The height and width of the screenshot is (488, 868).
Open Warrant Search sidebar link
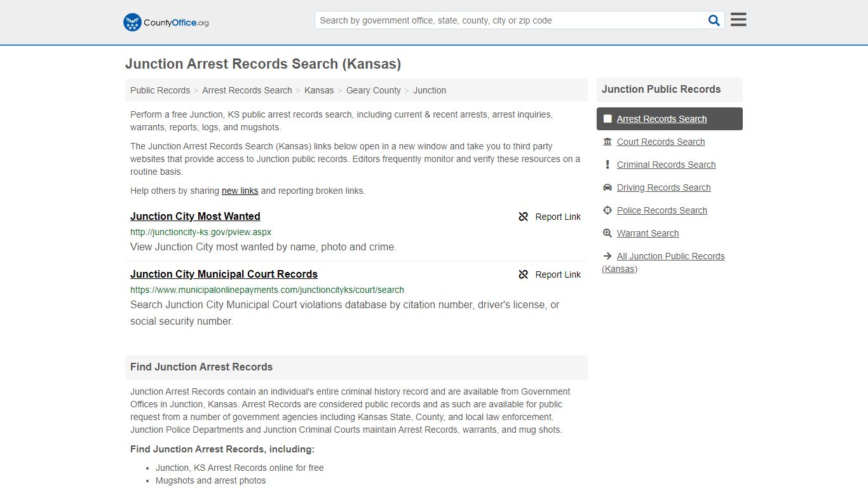tap(648, 233)
